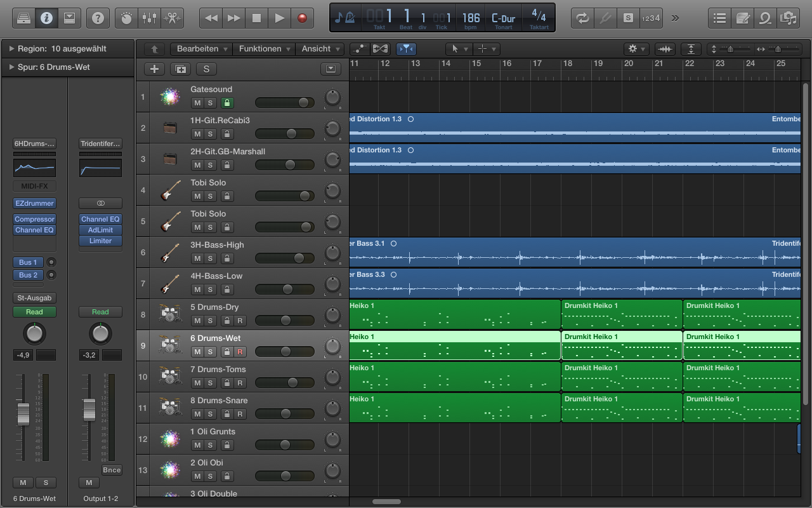Mute the 7 Drums-Toms track
This screenshot has height=508, width=812.
click(x=197, y=383)
